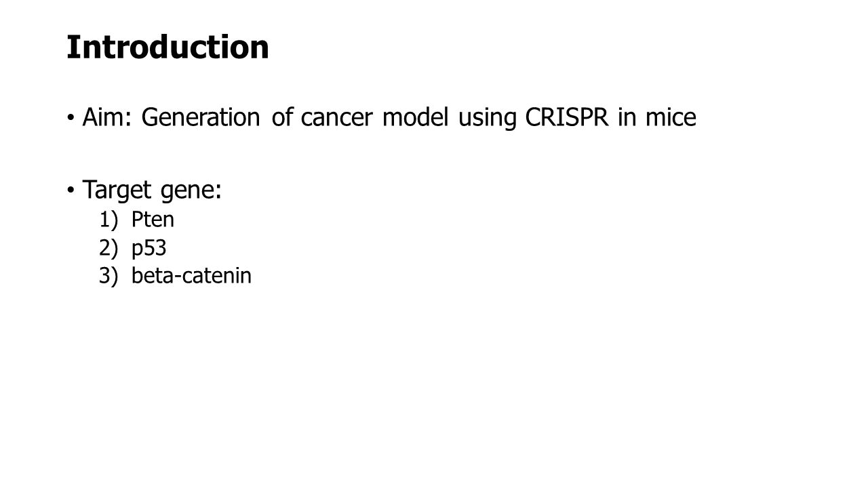This screenshot has width=868, height=488.
Task: Click the "2)" list number
Action: click(x=108, y=249)
